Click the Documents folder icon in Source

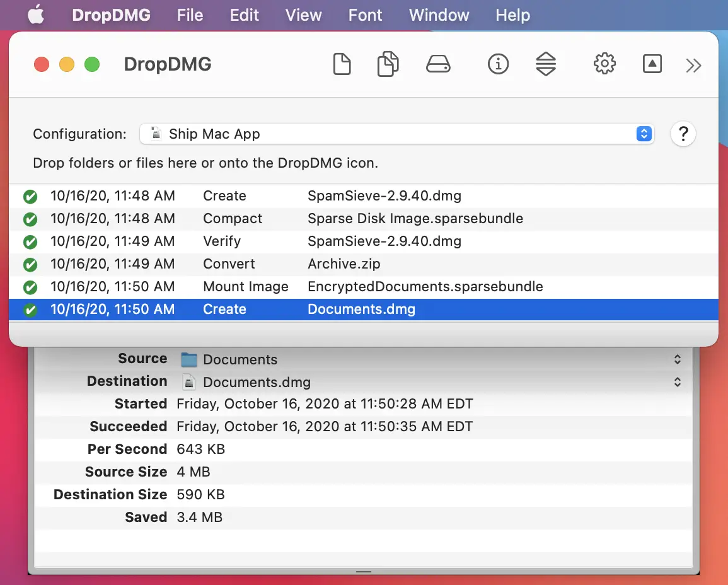tap(188, 359)
